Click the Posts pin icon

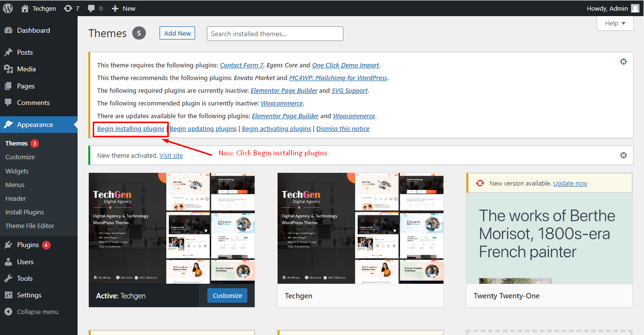pyautogui.click(x=8, y=52)
